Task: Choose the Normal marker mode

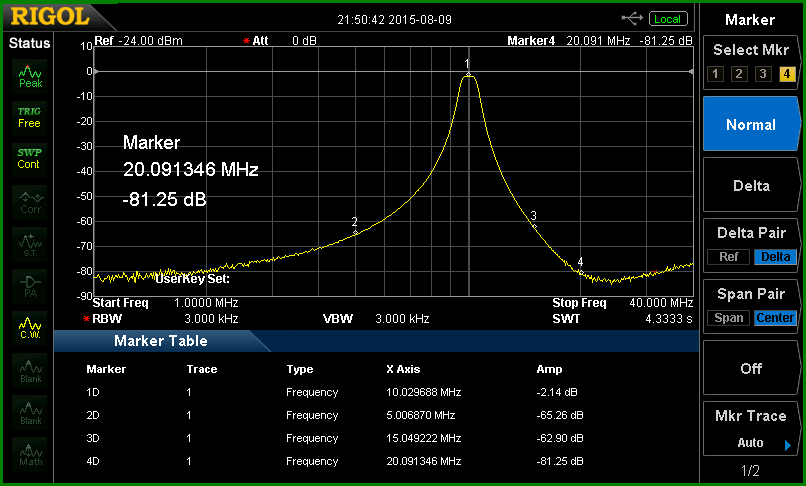Action: pyautogui.click(x=751, y=124)
